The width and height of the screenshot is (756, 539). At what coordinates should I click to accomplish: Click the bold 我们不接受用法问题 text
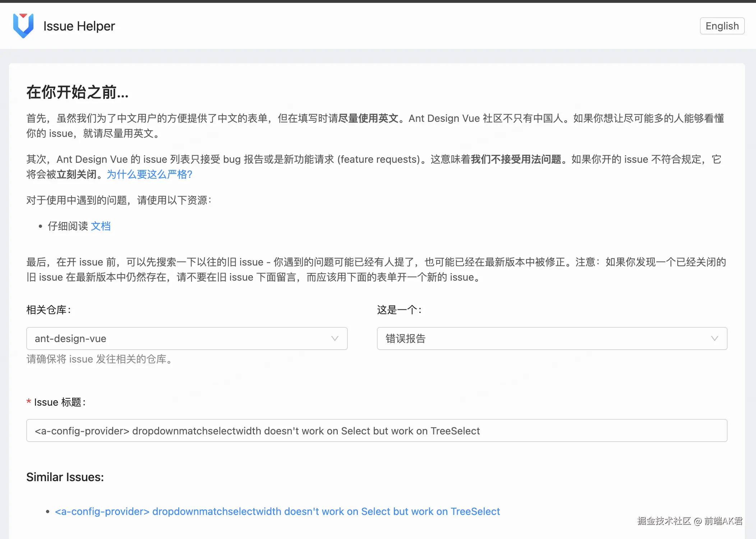click(516, 159)
